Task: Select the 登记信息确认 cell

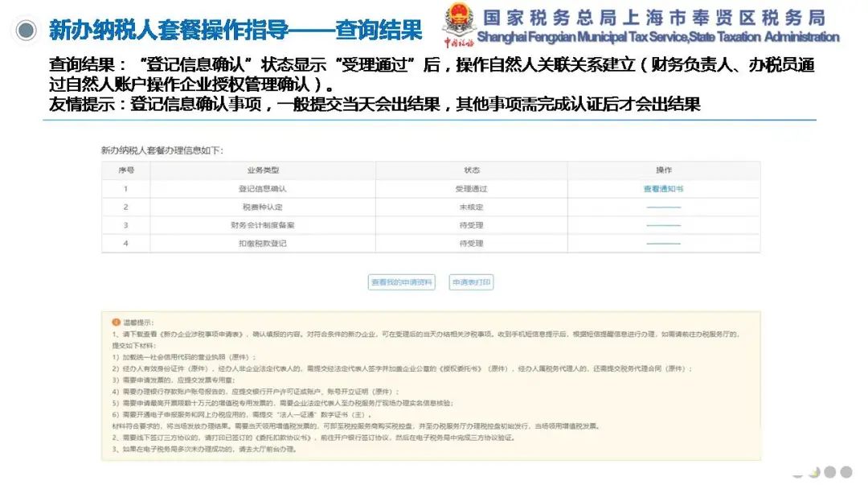Action: tap(262, 189)
